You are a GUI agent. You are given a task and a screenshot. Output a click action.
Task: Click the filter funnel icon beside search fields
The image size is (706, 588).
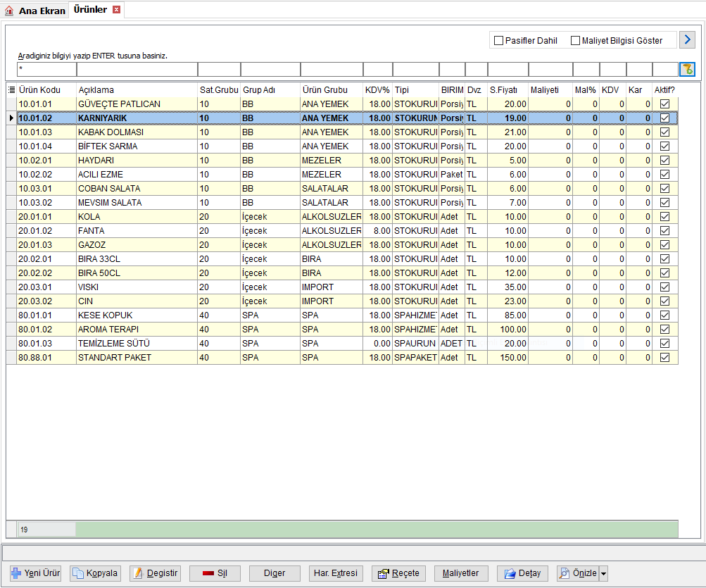[x=687, y=70]
